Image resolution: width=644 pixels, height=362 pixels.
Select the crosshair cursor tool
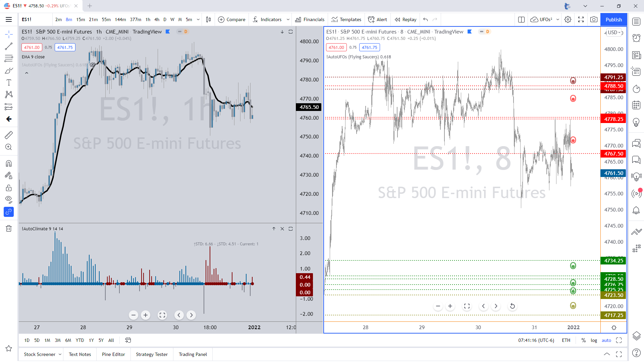(x=9, y=34)
